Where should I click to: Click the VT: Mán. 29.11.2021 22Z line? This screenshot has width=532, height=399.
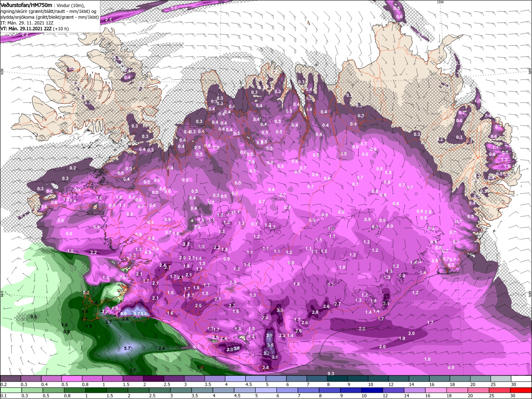click(26, 29)
